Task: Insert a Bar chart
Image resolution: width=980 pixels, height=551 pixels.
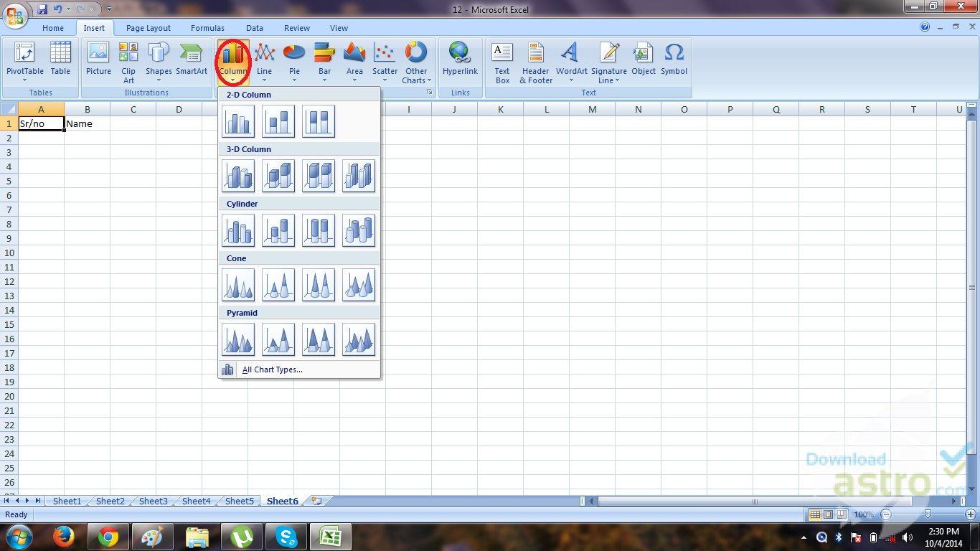Action: click(x=324, y=61)
